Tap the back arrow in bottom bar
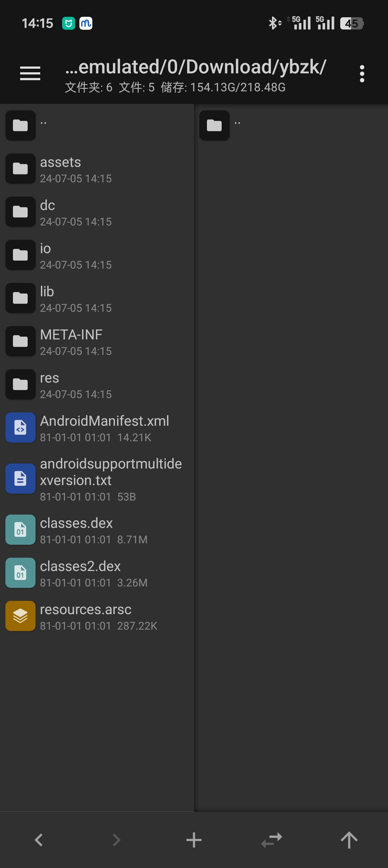 coord(39,840)
